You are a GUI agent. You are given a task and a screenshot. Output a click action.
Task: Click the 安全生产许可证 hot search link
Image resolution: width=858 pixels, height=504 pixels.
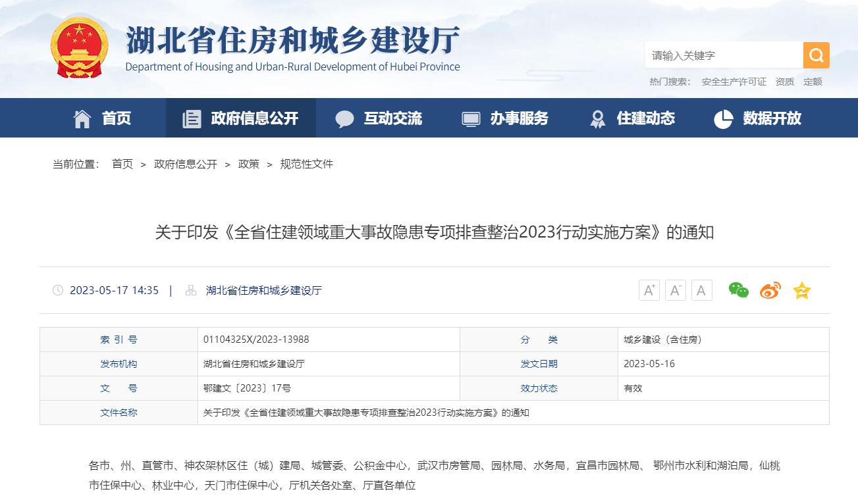[x=733, y=82]
